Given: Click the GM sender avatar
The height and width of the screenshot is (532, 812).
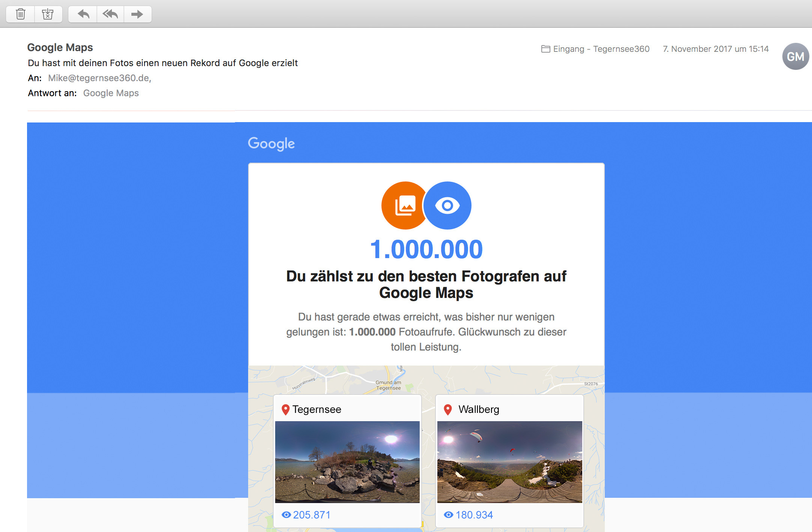Looking at the screenshot, I should pos(795,56).
